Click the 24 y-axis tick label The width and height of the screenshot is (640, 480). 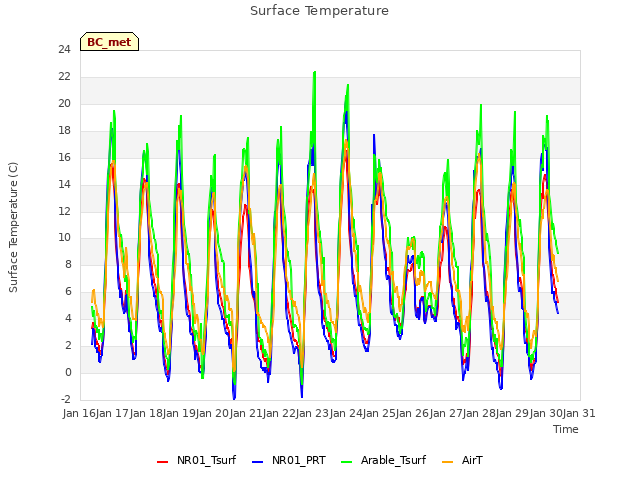[64, 50]
